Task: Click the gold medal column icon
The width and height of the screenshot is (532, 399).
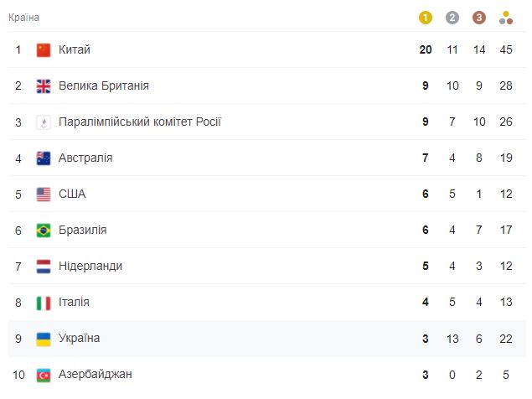Action: pyautogui.click(x=425, y=18)
